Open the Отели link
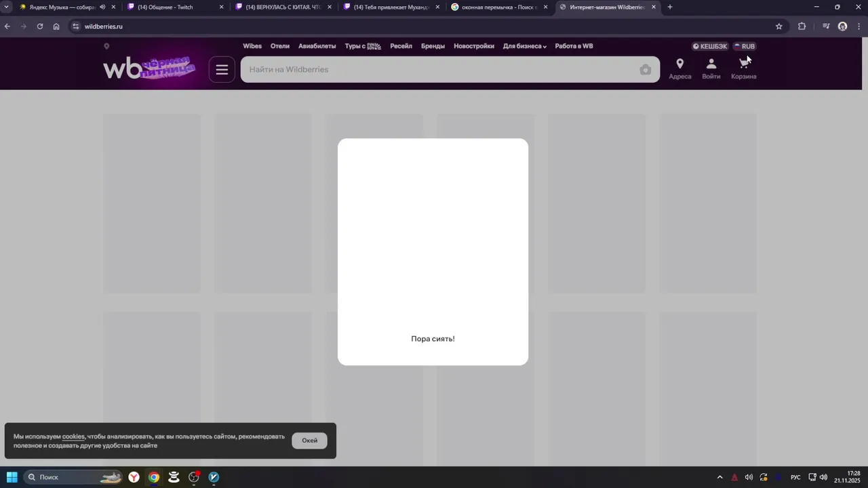This screenshot has height=488, width=868. 280,46
